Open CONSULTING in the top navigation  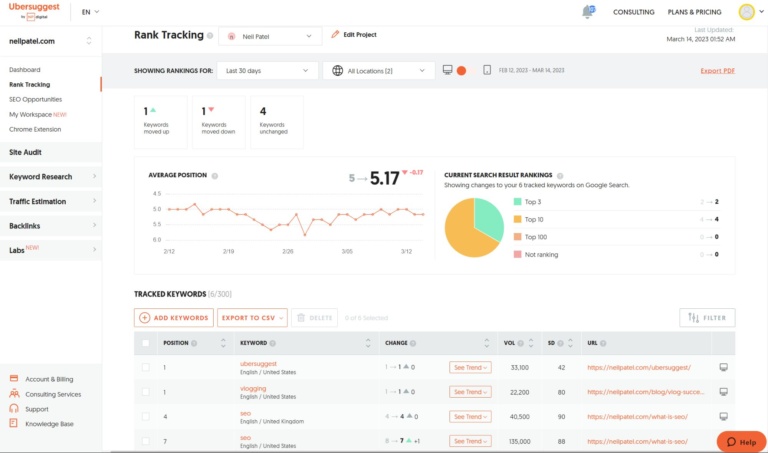coord(633,12)
